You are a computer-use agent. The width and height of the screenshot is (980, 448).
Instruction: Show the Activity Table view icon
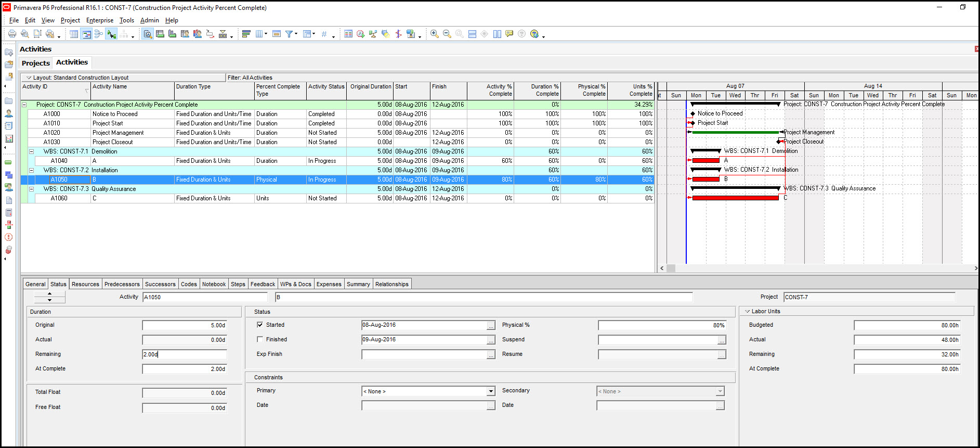pyautogui.click(x=74, y=34)
